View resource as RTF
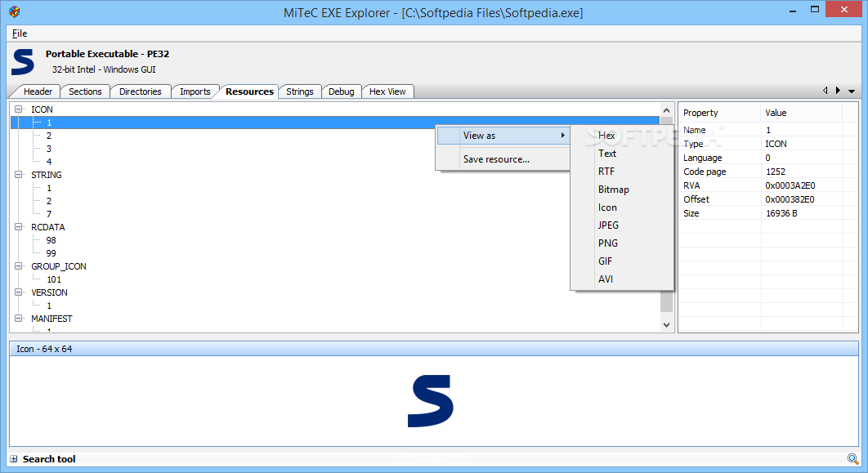Viewport: 868px width, 473px height. point(622,171)
